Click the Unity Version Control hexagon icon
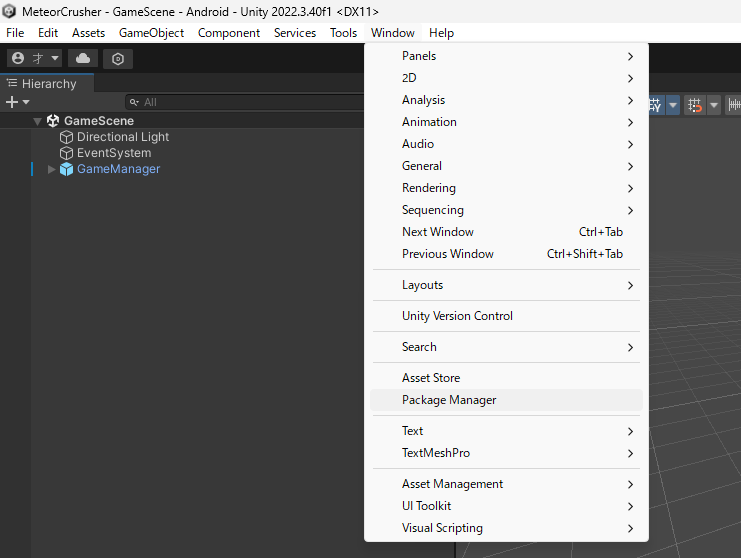The width and height of the screenshot is (741, 558). click(118, 59)
